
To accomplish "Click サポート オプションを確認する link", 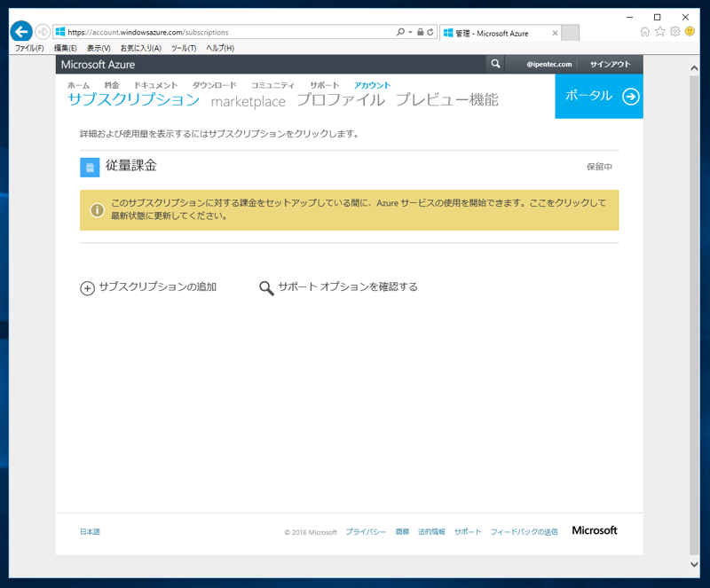I will click(x=348, y=287).
